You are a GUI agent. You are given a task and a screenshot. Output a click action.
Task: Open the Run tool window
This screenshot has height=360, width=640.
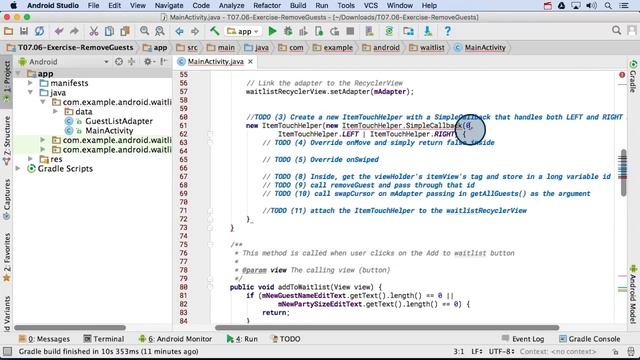click(x=242, y=339)
